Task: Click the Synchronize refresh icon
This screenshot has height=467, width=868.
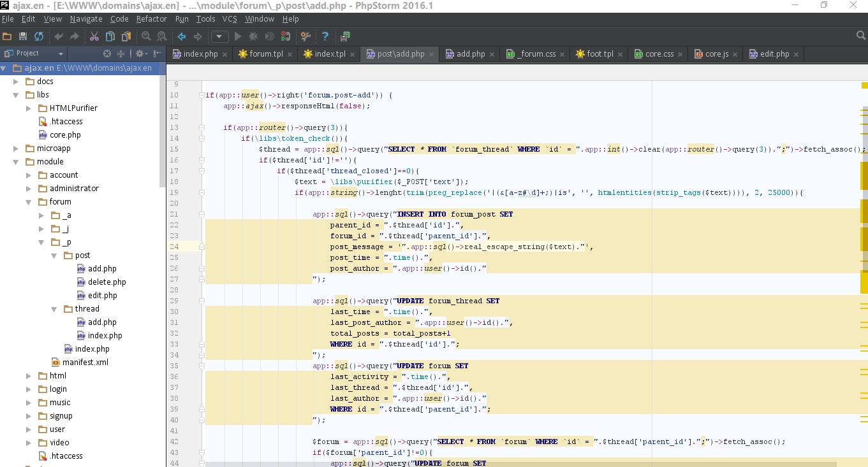Action: click(39, 36)
